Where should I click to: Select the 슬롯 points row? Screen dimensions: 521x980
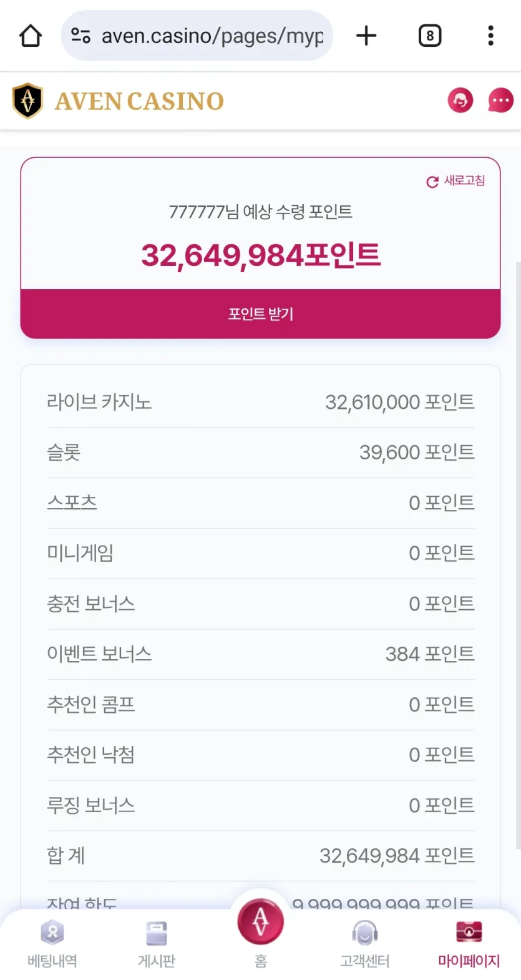point(260,453)
